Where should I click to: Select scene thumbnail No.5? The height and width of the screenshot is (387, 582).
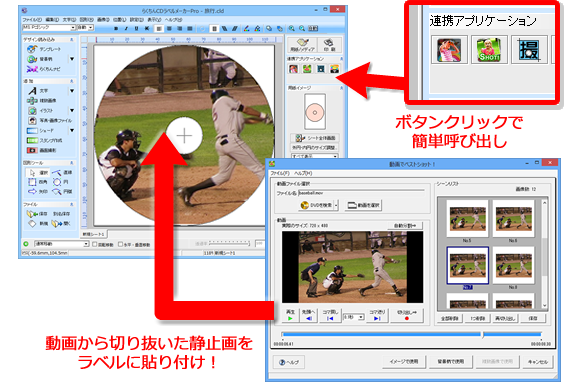coord(467,219)
